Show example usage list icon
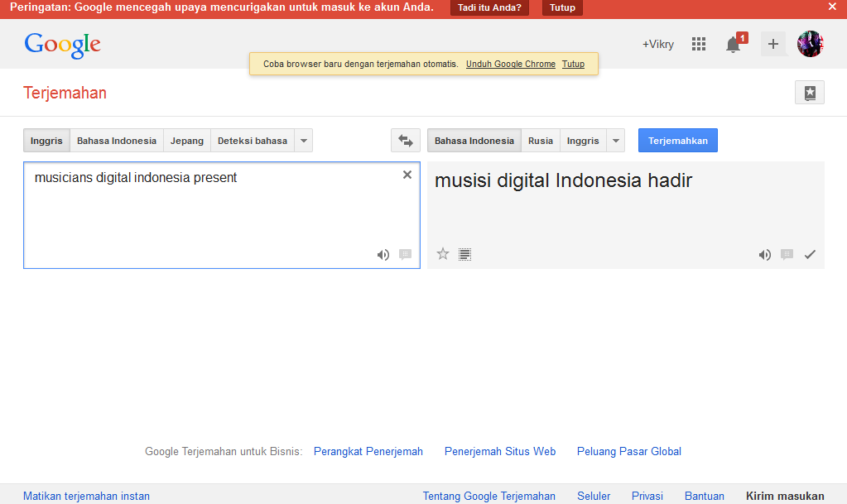This screenshot has width=847, height=504. click(x=464, y=254)
